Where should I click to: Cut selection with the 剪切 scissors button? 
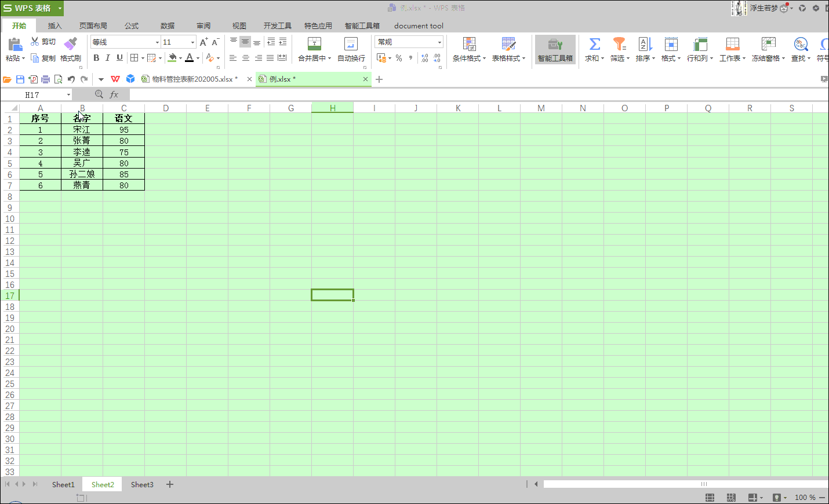point(43,42)
